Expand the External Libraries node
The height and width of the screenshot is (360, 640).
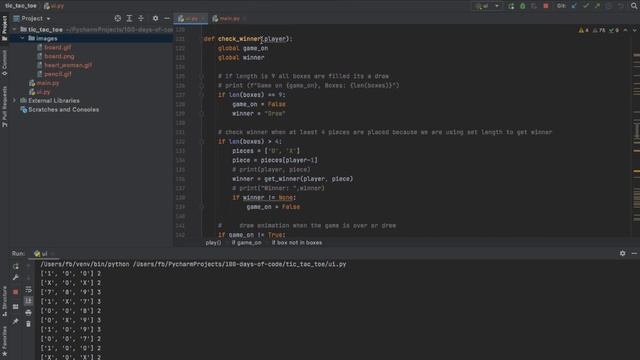click(x=15, y=100)
